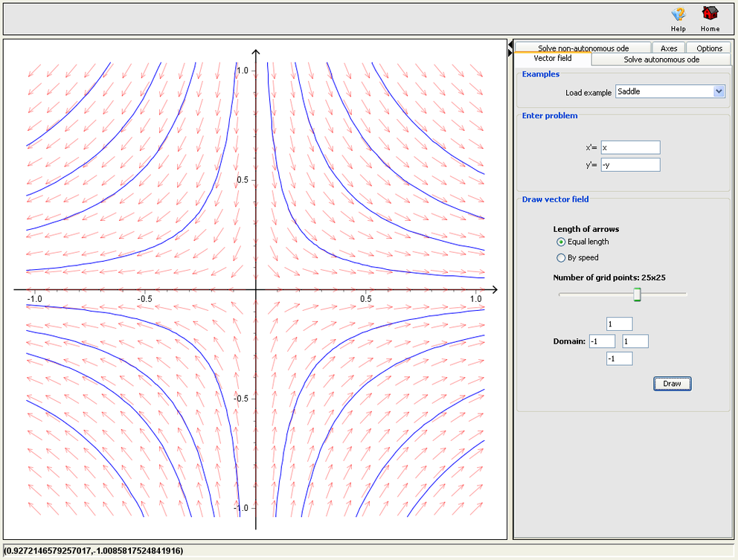
Task: Select the top Domain value box
Action: pyautogui.click(x=619, y=324)
